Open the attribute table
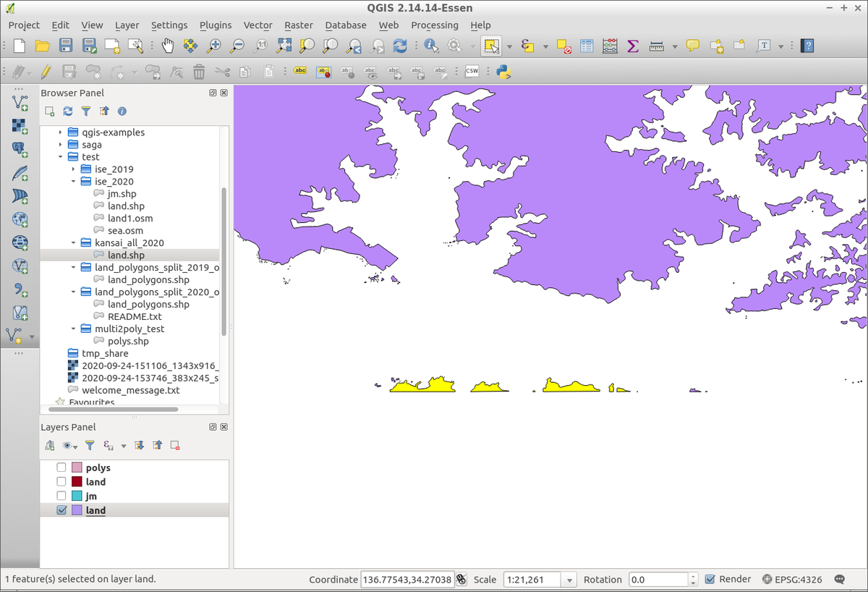 [x=587, y=46]
